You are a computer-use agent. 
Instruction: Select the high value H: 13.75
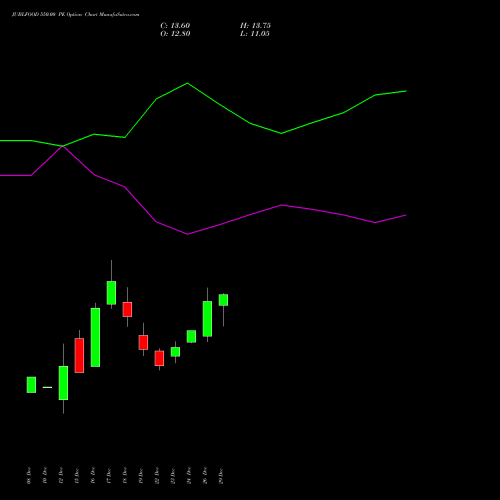[255, 26]
